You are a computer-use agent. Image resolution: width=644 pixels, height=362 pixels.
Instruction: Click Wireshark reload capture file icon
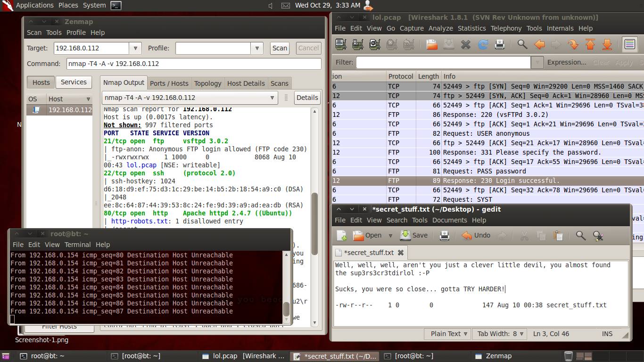coord(483,44)
